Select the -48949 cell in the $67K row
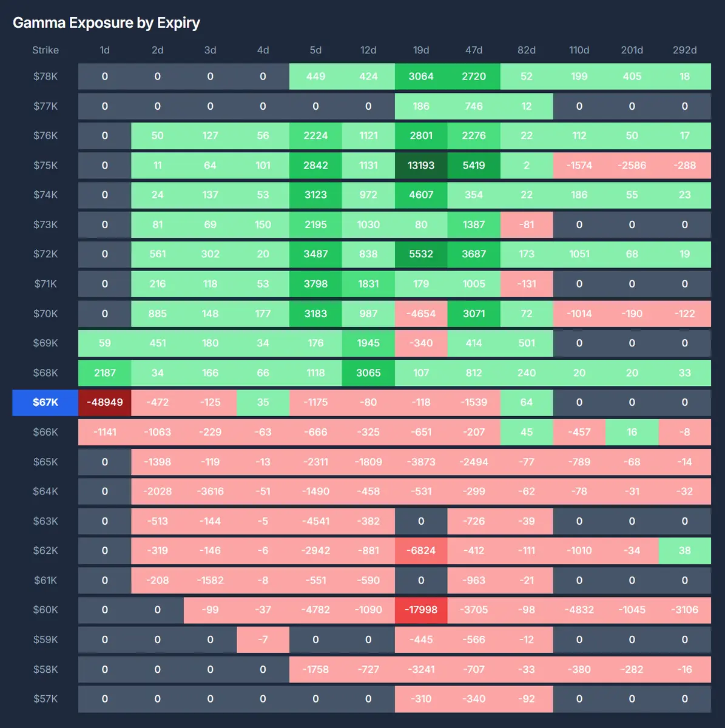Viewport: 725px width, 728px height. [105, 402]
